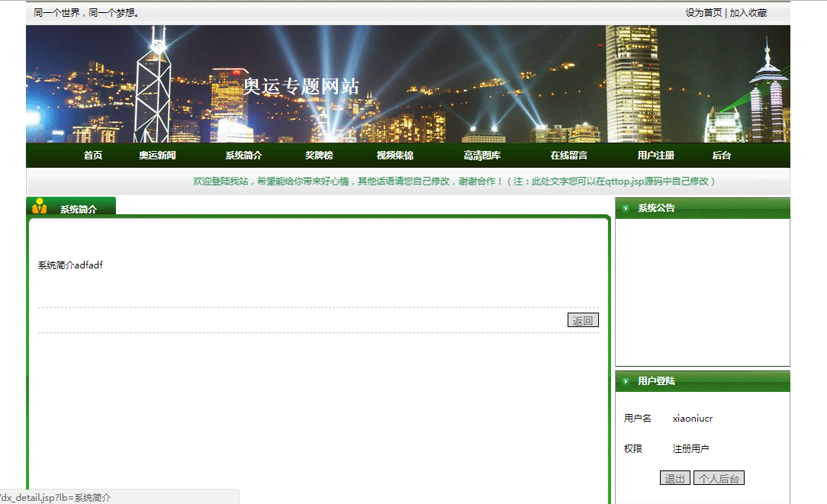Click the username text xiaoniucr
The image size is (827, 504).
[x=693, y=419]
